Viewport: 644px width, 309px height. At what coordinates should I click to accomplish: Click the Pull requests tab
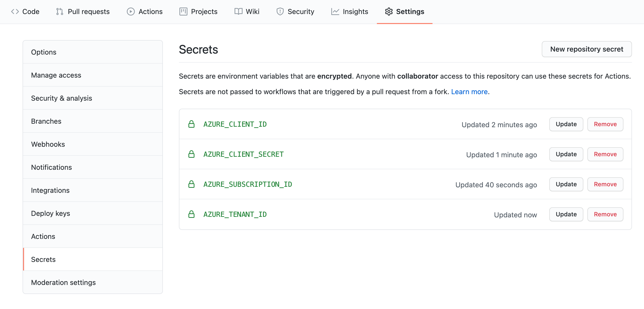(82, 11)
